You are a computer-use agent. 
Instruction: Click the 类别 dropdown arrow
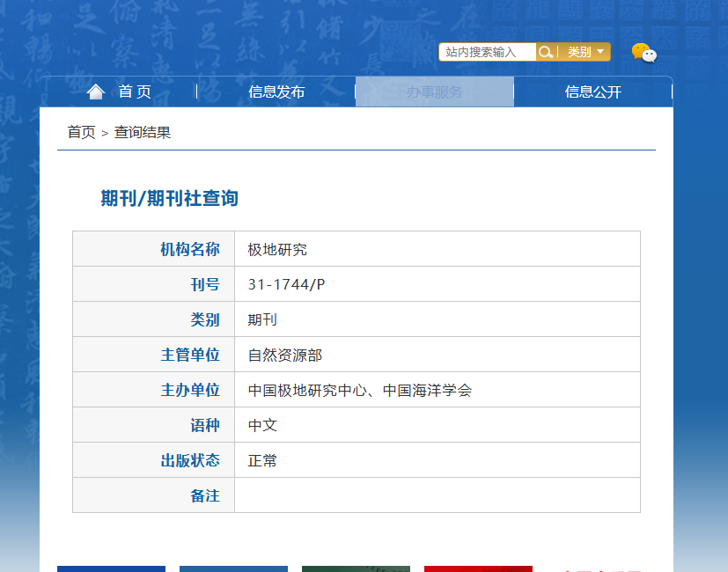600,52
